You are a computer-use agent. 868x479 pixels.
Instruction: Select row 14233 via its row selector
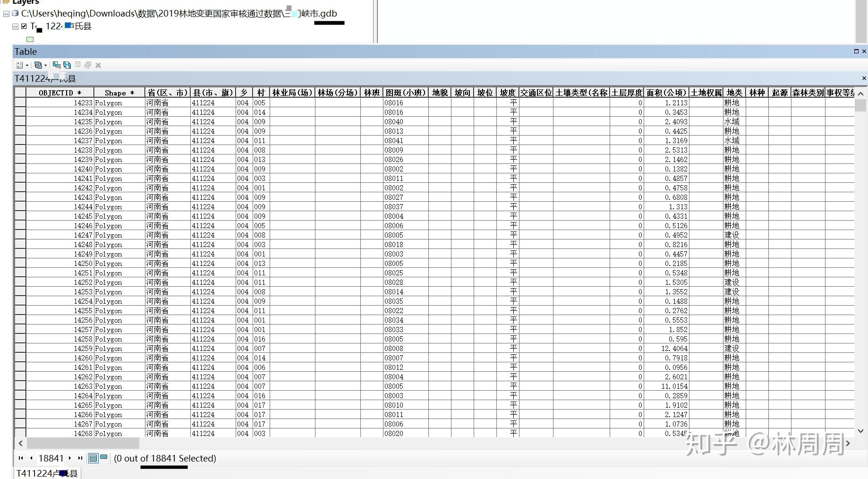point(20,103)
